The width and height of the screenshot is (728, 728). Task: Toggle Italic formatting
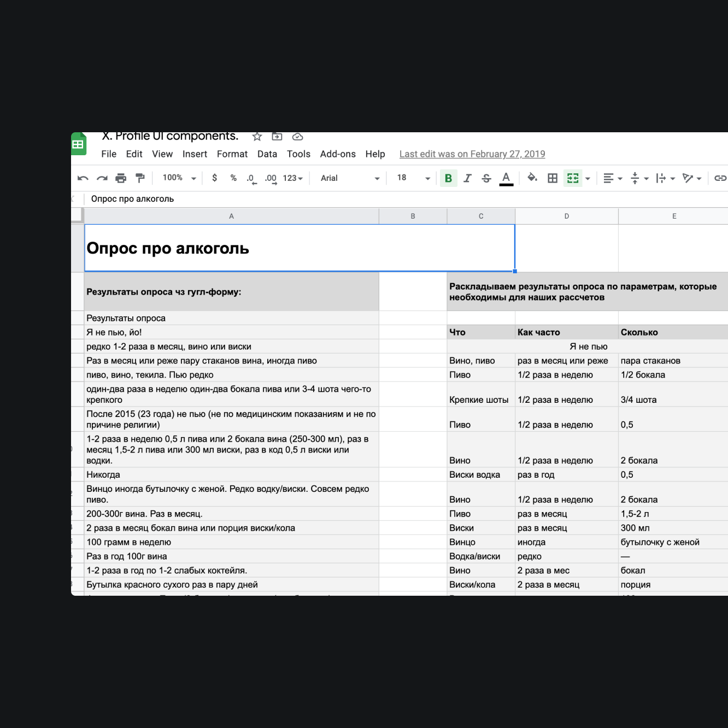[x=467, y=178]
